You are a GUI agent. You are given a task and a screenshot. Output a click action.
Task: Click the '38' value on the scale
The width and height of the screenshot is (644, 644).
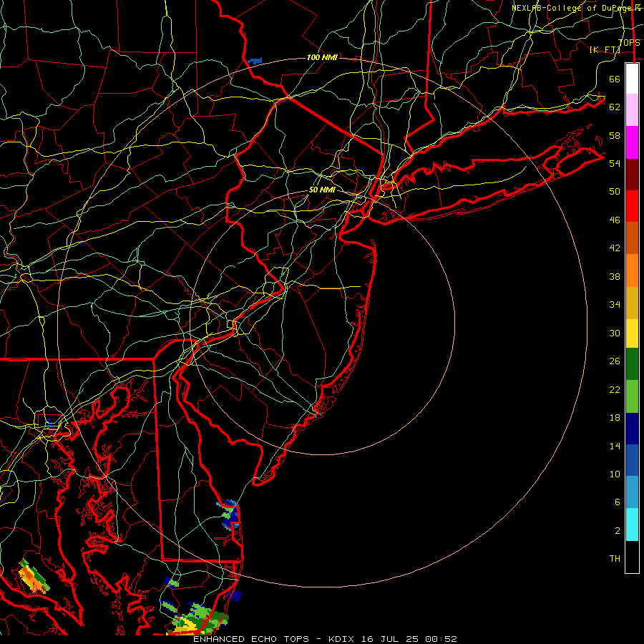tap(615, 276)
